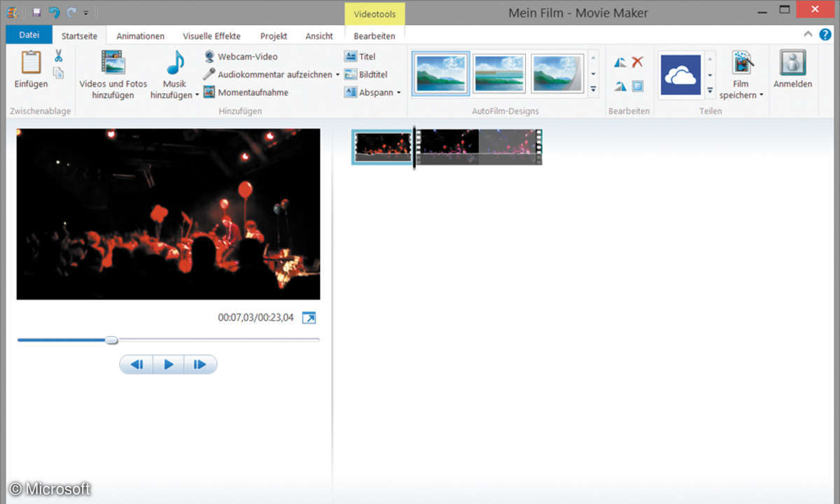The height and width of the screenshot is (504, 840).
Task: Switch preview to full screen
Action: coord(309,318)
